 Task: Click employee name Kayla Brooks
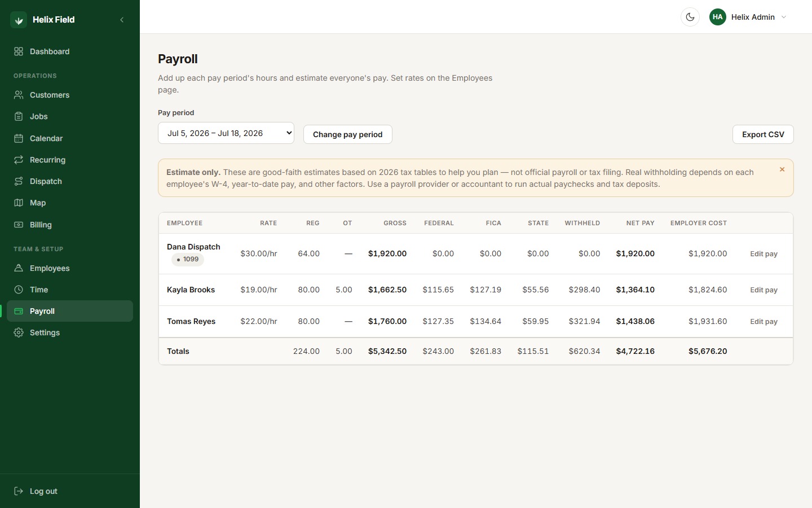click(x=191, y=290)
